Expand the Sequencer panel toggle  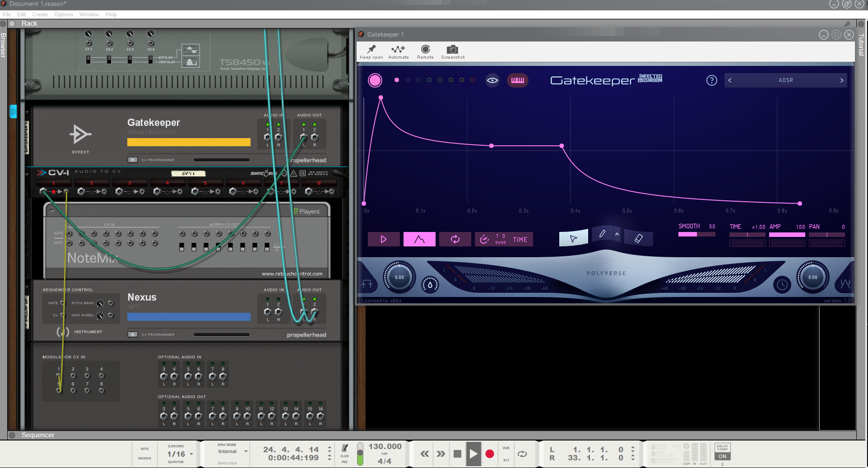pyautogui.click(x=12, y=435)
